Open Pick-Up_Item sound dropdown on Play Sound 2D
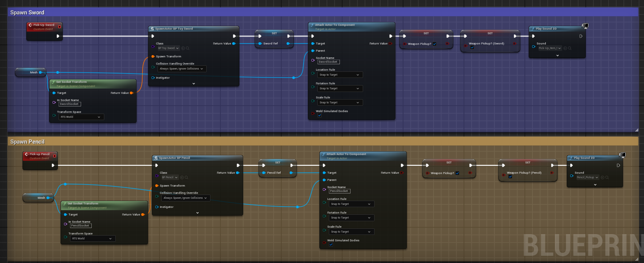Viewport: 644px width, 263px height. pos(550,48)
